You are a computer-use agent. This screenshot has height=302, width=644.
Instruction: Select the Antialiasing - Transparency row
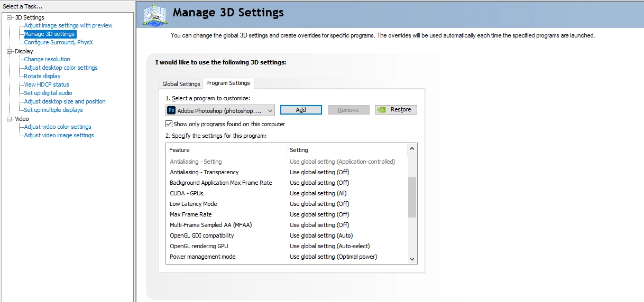point(287,172)
